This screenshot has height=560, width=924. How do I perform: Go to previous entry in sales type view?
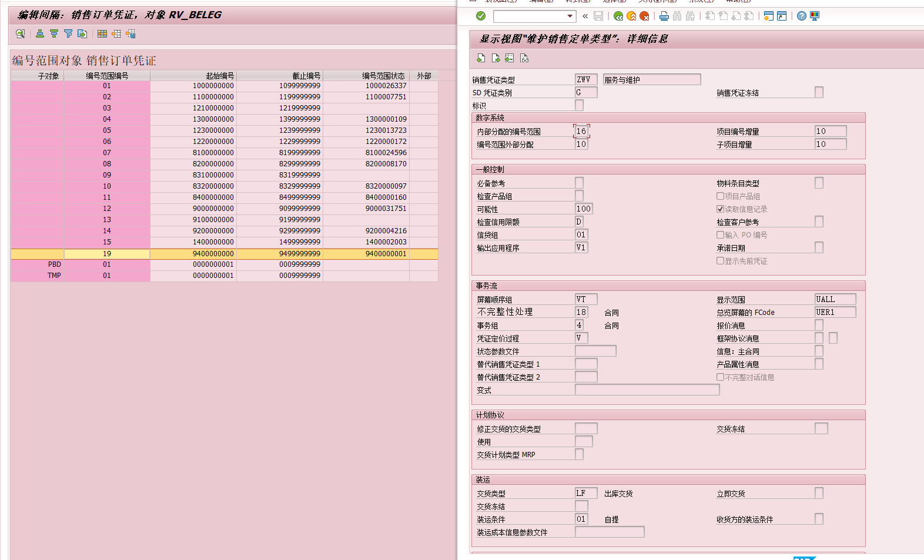pos(481,58)
